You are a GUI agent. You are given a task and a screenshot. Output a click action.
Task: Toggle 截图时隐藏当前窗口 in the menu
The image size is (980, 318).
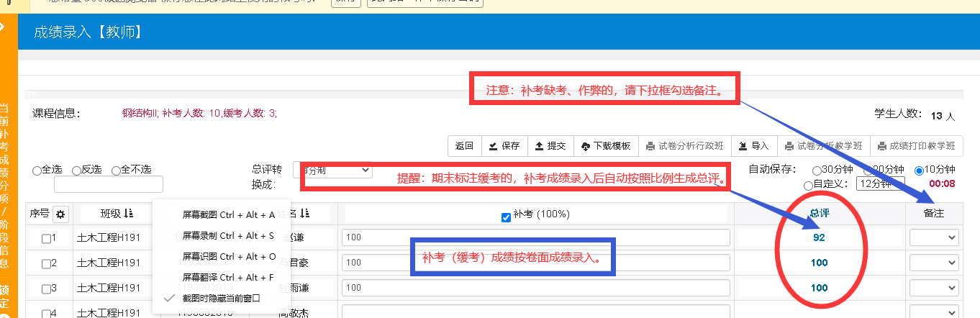pyautogui.click(x=221, y=298)
